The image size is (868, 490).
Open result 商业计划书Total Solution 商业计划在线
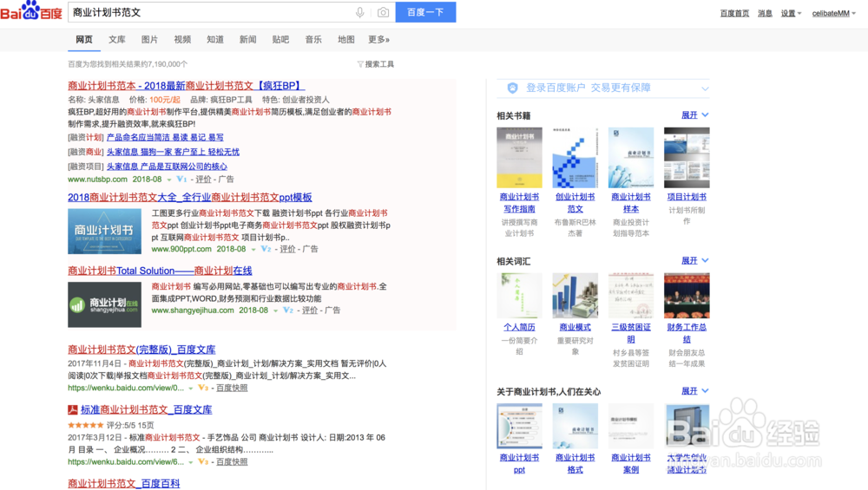coord(160,271)
